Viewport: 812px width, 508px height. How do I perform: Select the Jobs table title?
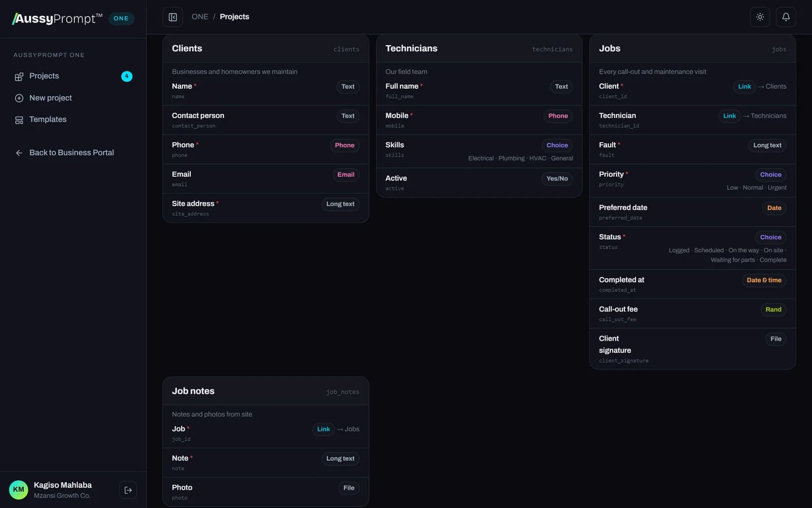tap(610, 48)
